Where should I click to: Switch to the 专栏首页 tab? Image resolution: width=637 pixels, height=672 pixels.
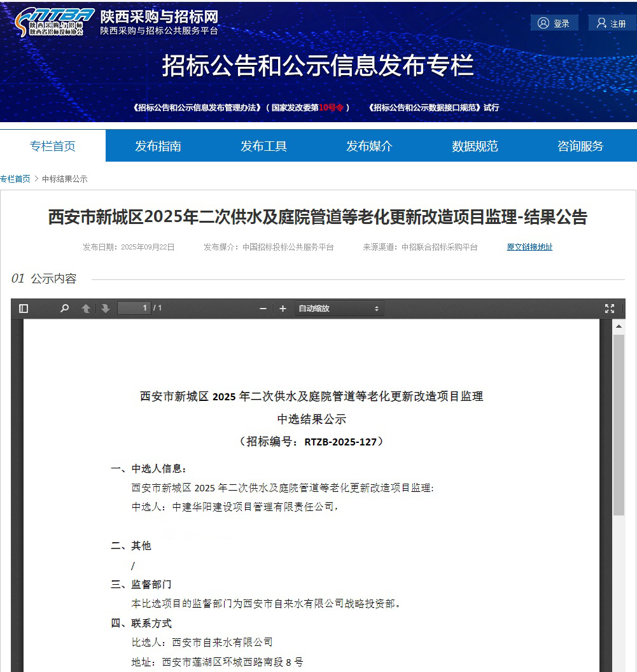53,146
